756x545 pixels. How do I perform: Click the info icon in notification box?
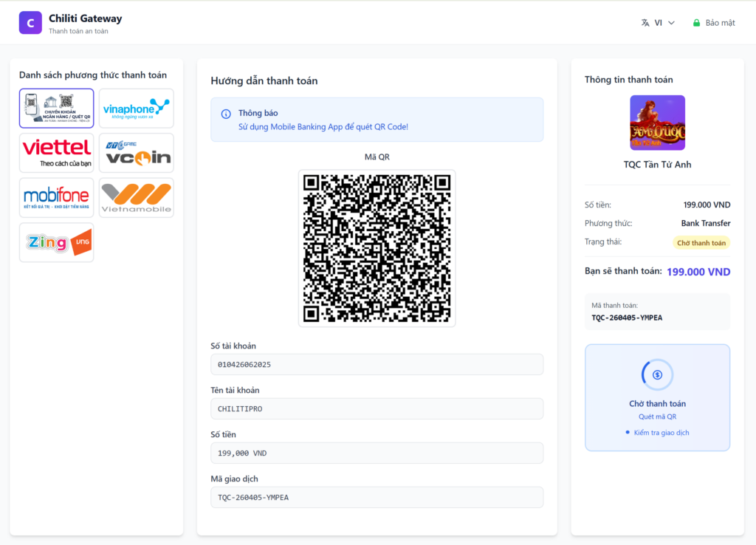226,114
